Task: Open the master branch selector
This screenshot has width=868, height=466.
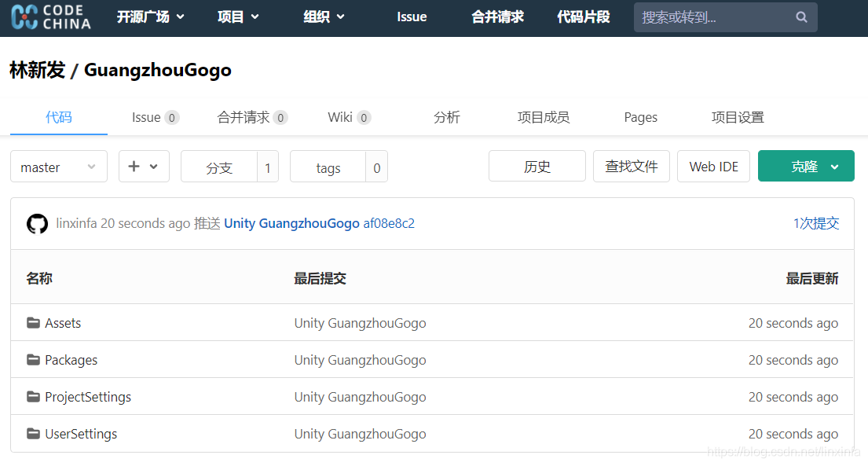Action: (x=59, y=167)
